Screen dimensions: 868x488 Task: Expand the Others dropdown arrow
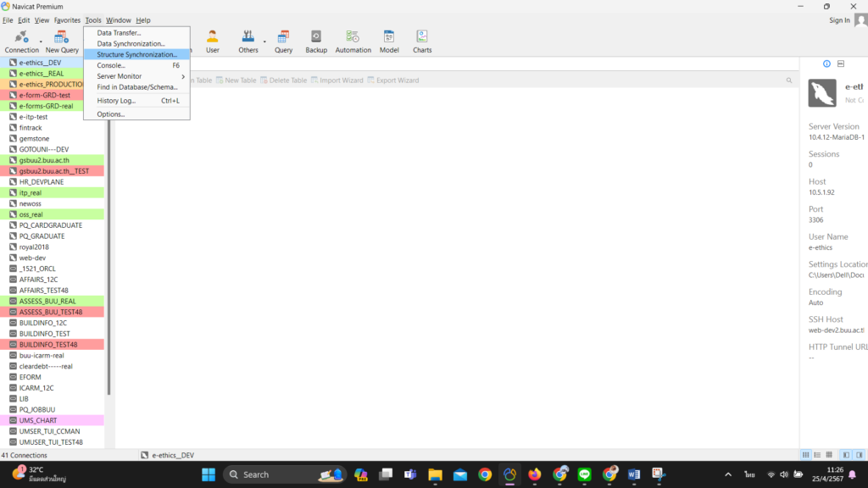tap(264, 41)
